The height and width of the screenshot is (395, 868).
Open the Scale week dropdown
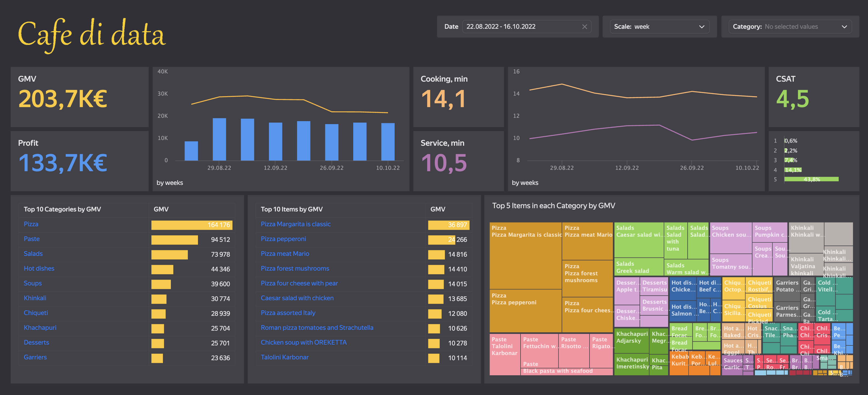point(659,27)
